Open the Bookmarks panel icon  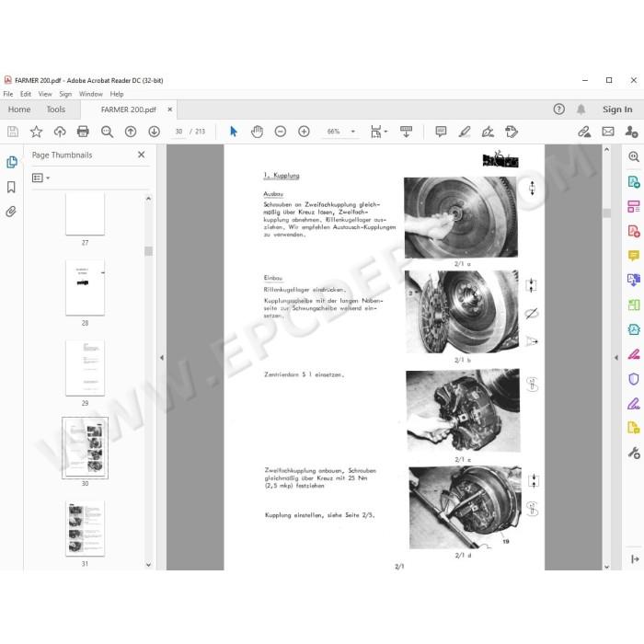(x=11, y=188)
